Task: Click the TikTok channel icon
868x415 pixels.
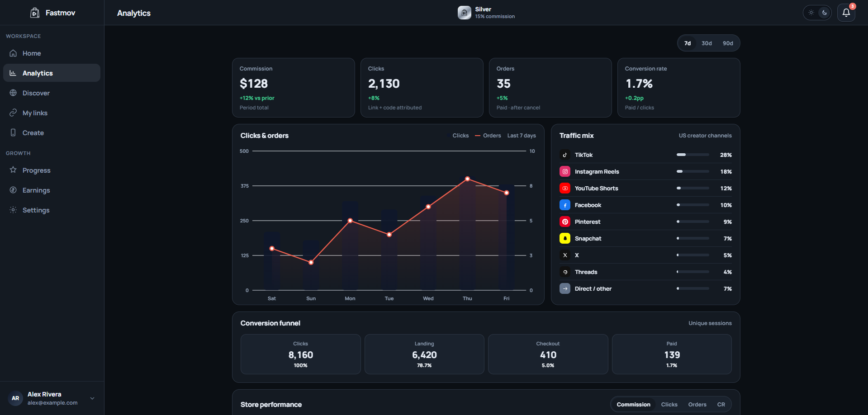Action: point(565,155)
